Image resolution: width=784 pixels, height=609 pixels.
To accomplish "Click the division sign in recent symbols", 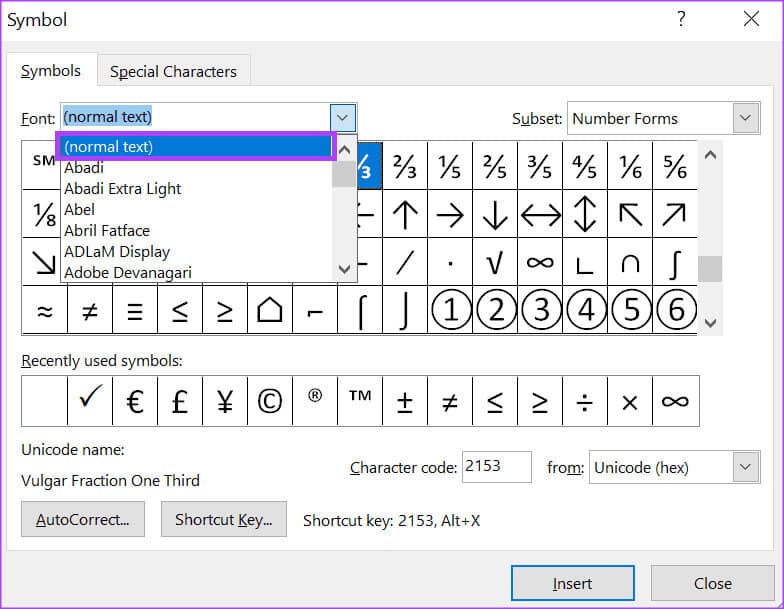I will click(x=585, y=401).
